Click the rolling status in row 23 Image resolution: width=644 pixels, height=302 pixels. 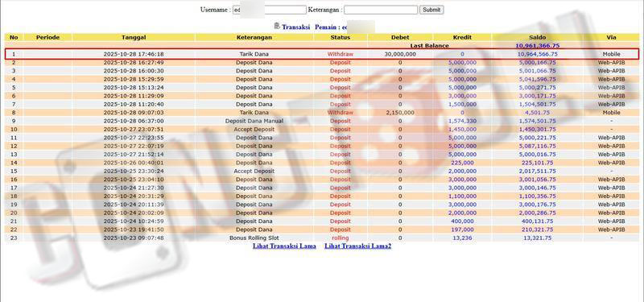[340, 238]
